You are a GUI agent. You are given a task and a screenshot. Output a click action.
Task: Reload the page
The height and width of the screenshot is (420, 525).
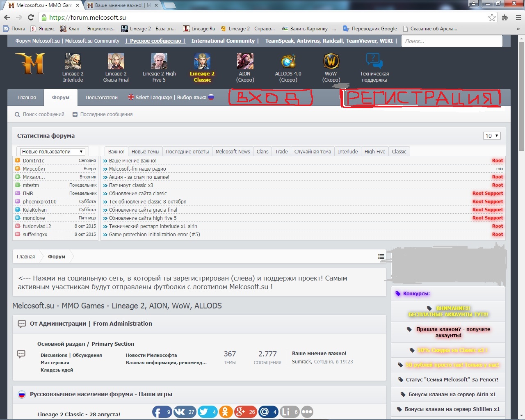point(31,17)
